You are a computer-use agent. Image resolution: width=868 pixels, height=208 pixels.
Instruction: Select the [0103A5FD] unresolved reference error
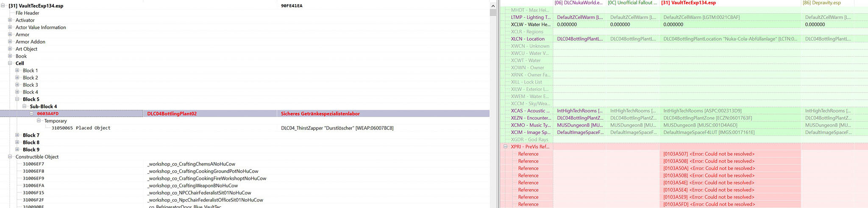coord(709,205)
